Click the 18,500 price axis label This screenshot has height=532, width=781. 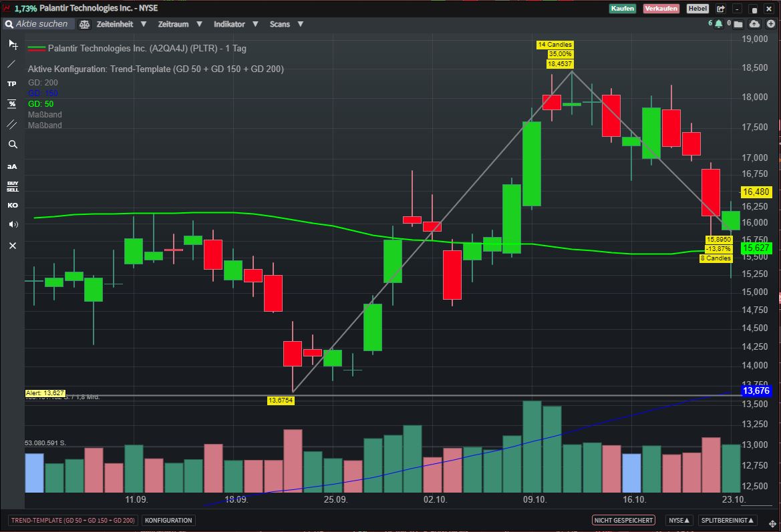click(754, 67)
